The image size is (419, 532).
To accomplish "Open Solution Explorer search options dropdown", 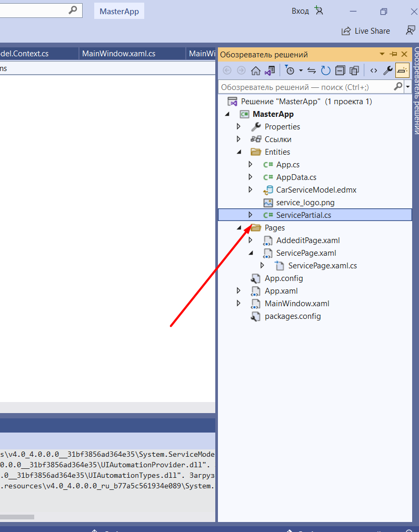I will pos(407,87).
